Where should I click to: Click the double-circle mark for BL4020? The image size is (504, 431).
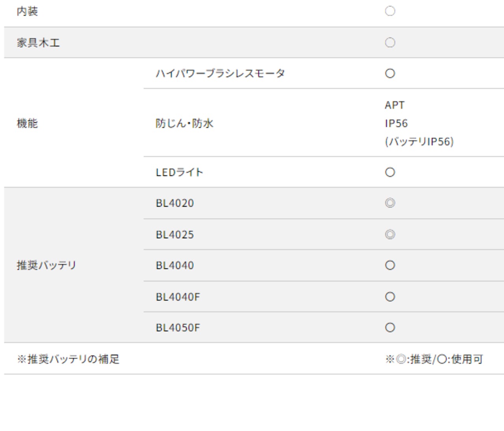point(390,203)
